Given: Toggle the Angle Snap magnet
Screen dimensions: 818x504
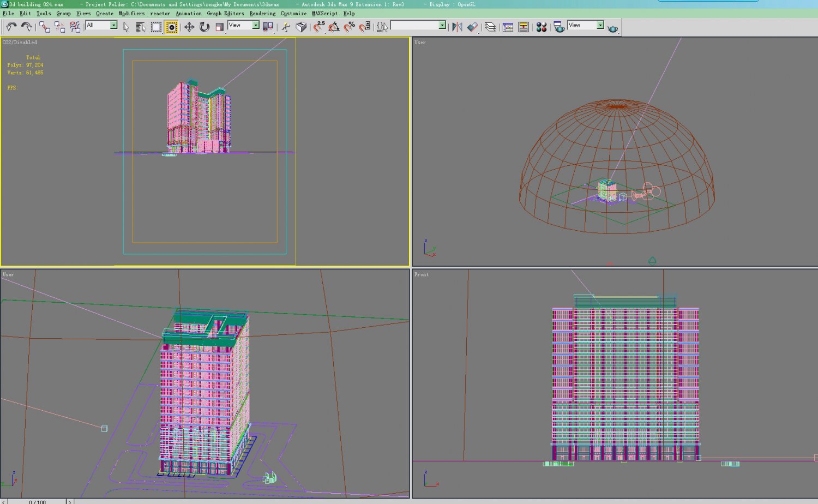Looking at the screenshot, I should [334, 27].
